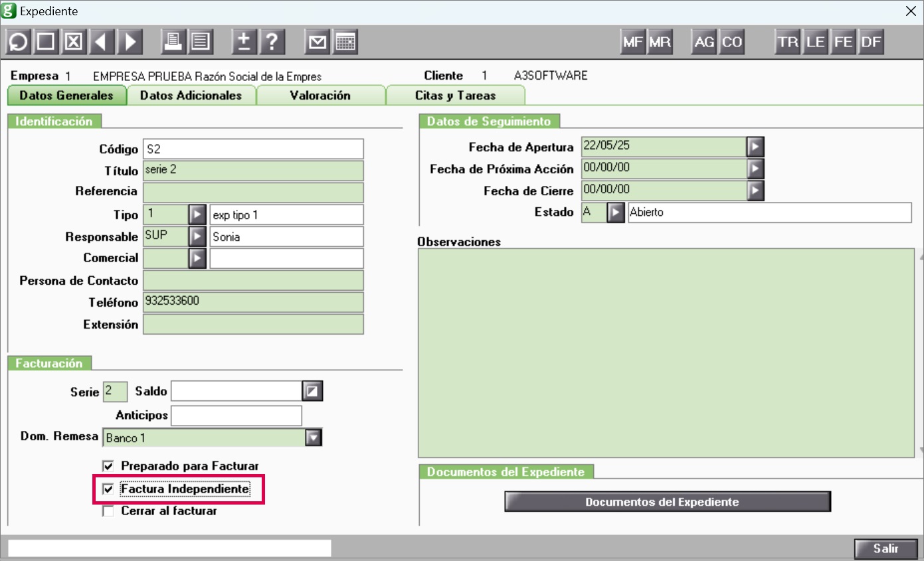Click the list document toolbar icon
924x561 pixels.
(x=201, y=42)
